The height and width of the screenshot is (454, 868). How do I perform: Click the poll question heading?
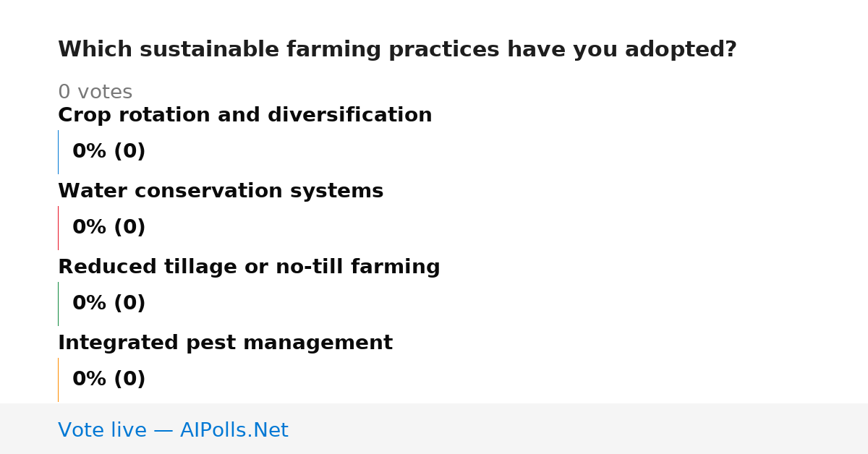click(x=397, y=50)
